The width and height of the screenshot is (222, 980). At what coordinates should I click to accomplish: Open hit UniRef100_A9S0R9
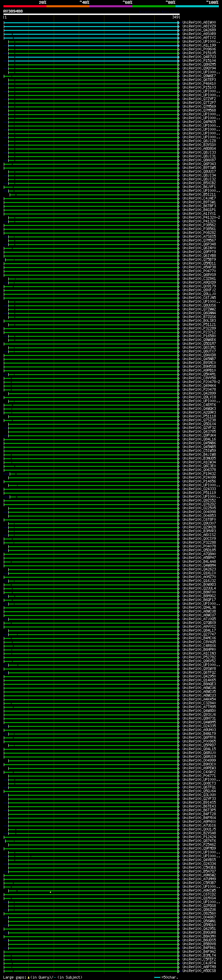[199, 34]
